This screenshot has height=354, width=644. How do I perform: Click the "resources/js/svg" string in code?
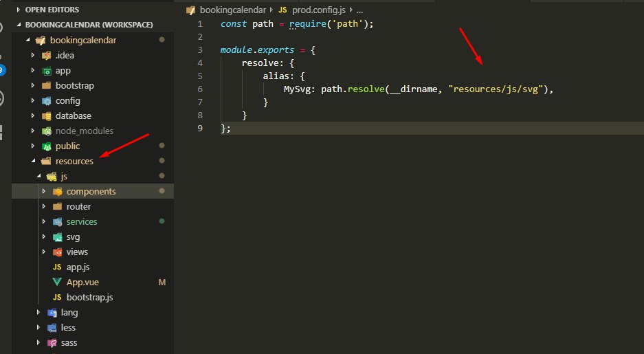(x=496, y=89)
